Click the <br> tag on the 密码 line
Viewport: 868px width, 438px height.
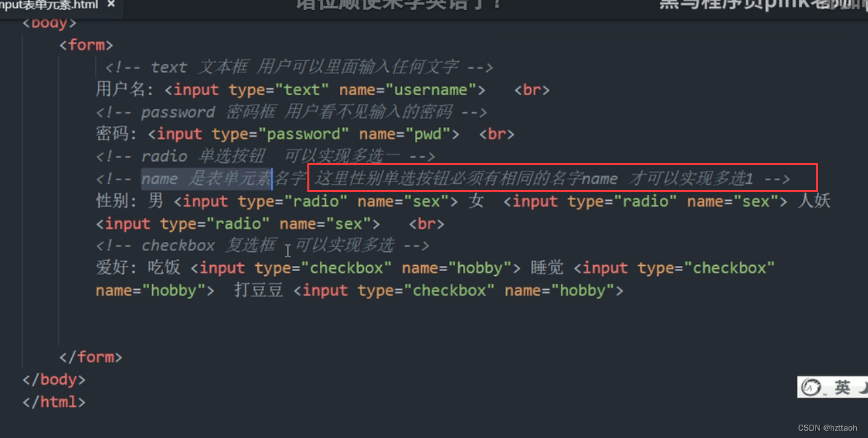click(x=497, y=134)
